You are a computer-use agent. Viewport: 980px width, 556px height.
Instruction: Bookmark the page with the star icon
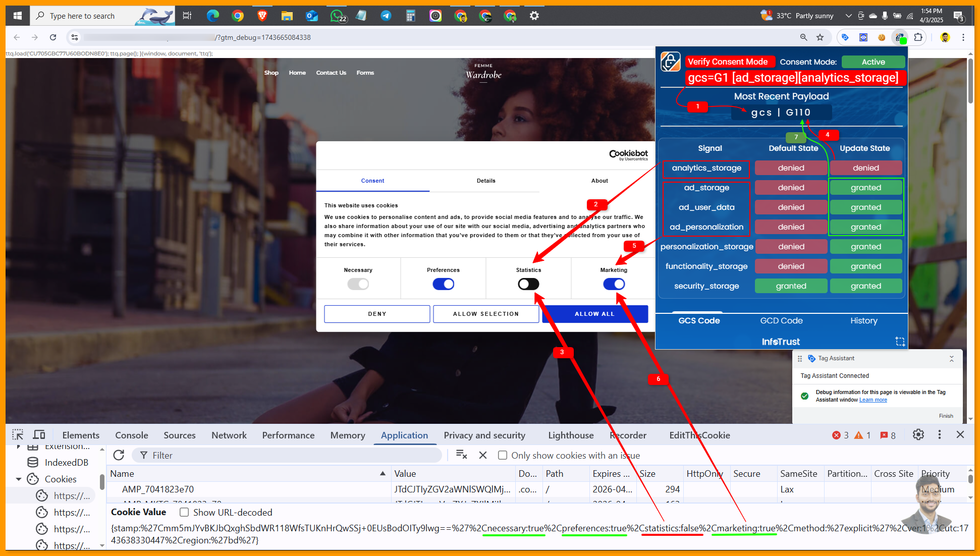(820, 37)
